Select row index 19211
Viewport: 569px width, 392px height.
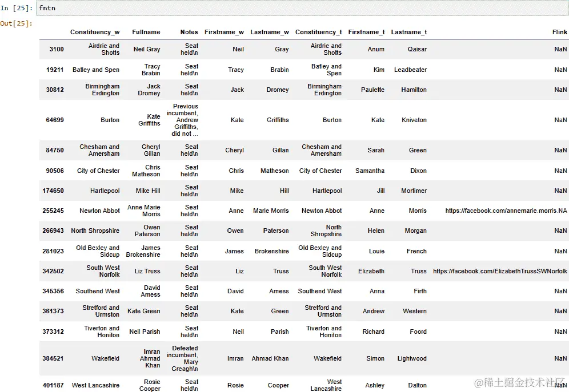click(x=55, y=70)
